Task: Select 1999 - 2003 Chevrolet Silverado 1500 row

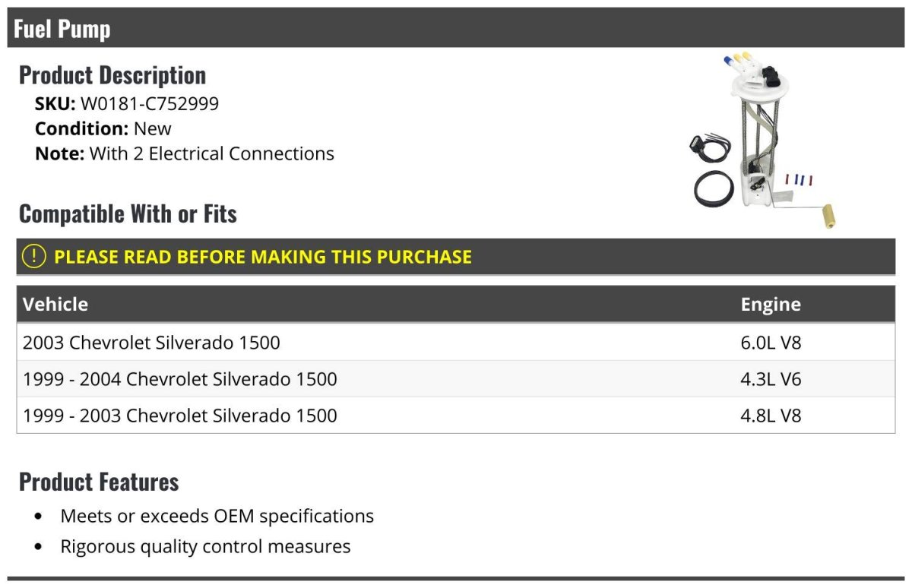Action: [180, 416]
